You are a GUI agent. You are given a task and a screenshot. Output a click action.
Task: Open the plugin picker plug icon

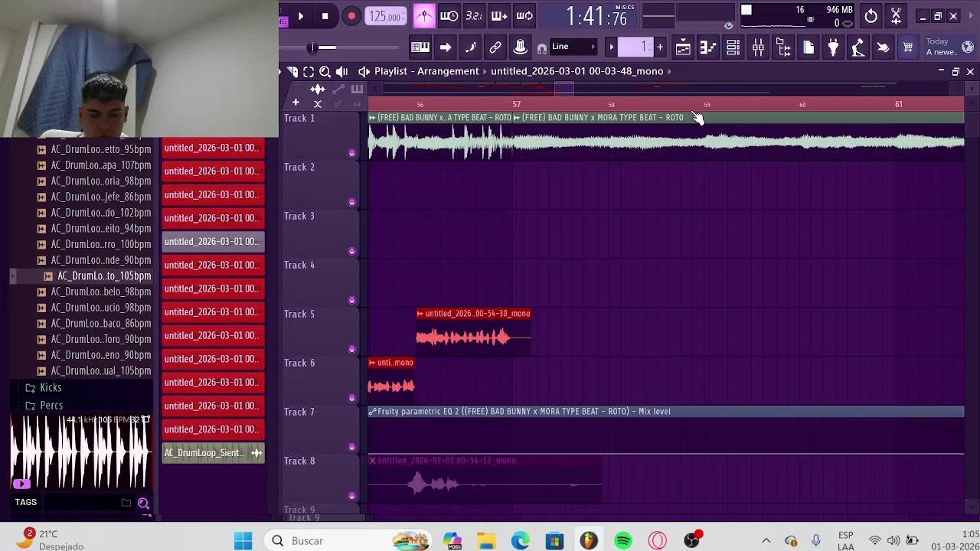pos(833,47)
